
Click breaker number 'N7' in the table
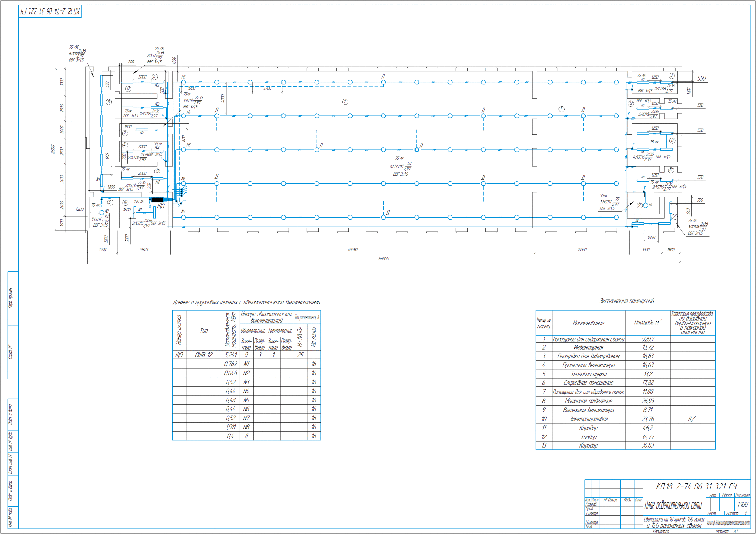246,418
